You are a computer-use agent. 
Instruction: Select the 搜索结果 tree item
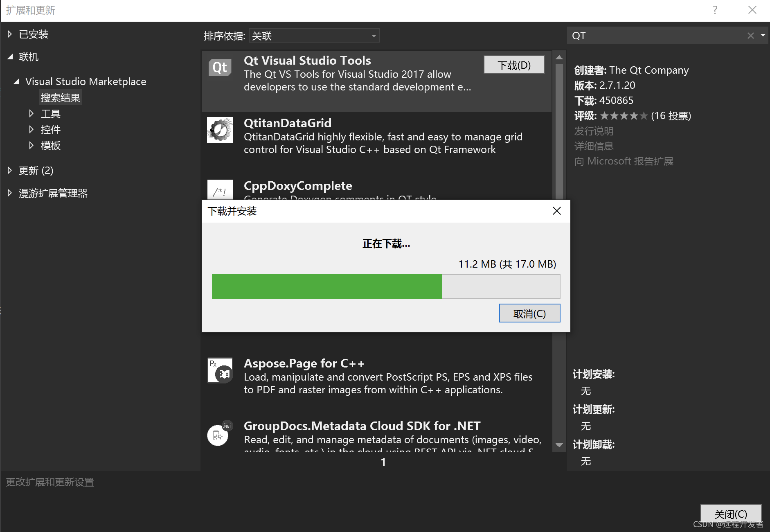[x=61, y=97]
